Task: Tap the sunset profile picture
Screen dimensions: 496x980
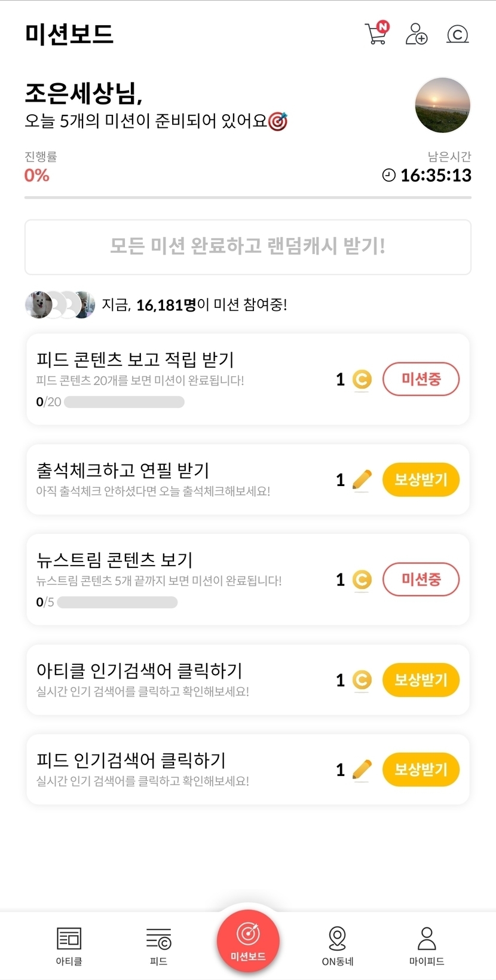Action: click(x=442, y=105)
